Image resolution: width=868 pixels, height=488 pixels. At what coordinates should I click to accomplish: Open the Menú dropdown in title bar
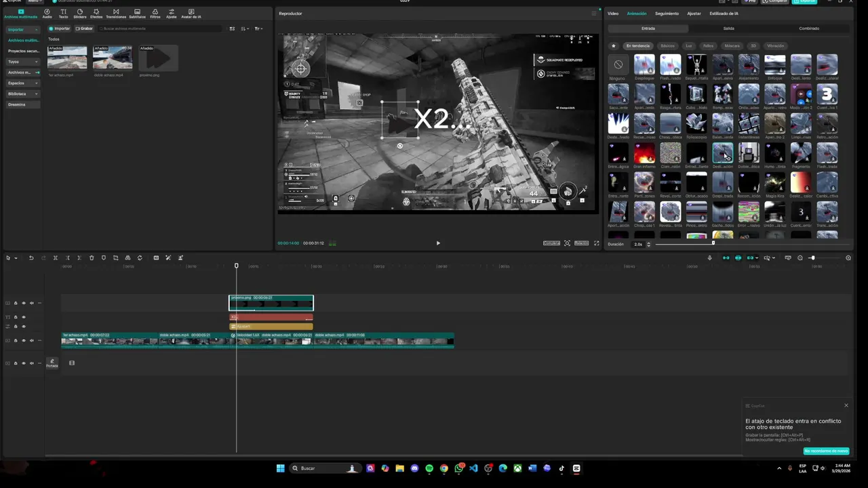pyautogui.click(x=34, y=1)
